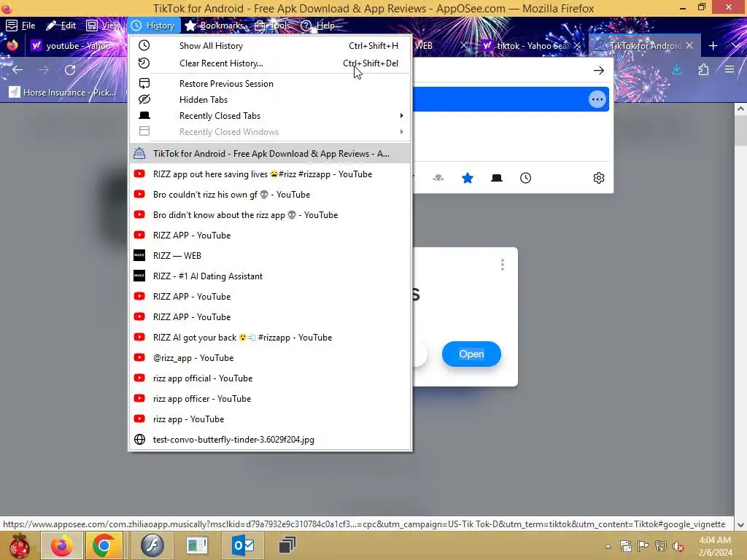The image size is (747, 560).
Task: Open 'Bro couldn't rizz his own gf' entry
Action: (x=270, y=195)
